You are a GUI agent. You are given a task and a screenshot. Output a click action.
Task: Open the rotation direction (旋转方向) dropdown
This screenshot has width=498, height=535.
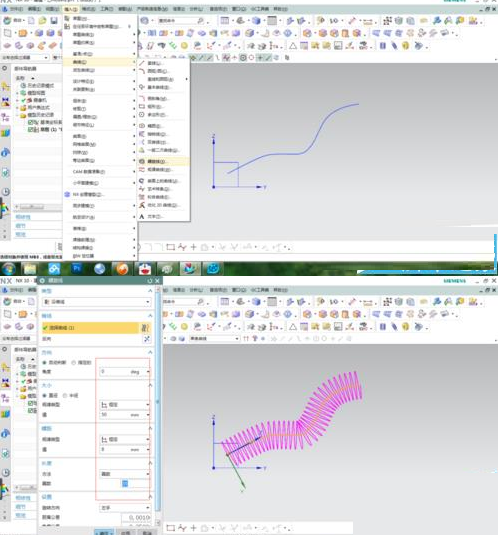pyautogui.click(x=125, y=508)
